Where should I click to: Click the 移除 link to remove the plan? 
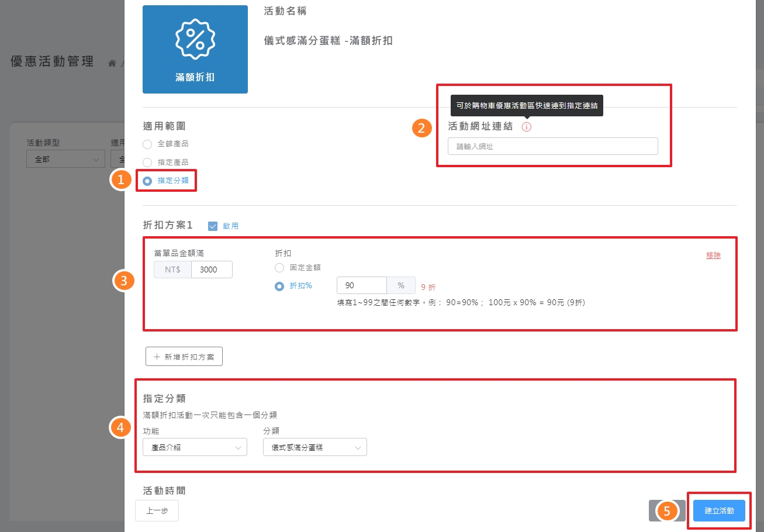click(x=713, y=255)
